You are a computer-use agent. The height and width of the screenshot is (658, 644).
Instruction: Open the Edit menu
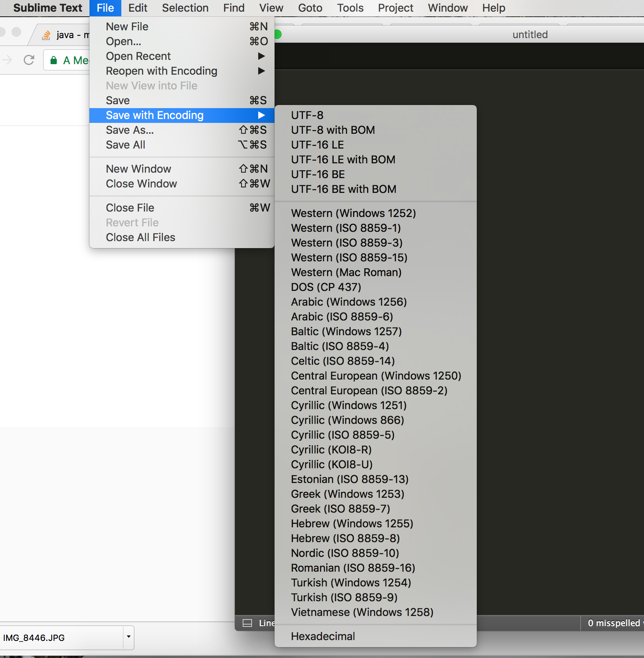point(138,8)
